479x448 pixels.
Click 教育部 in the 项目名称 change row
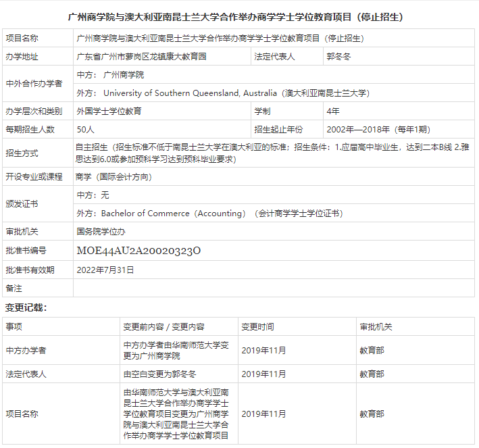(372, 414)
